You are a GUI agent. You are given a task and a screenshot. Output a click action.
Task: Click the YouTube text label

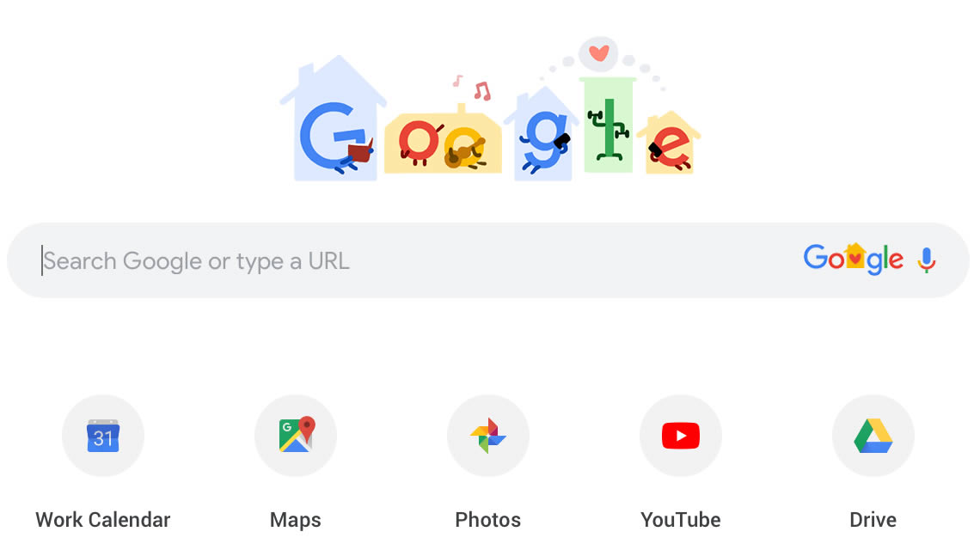pos(681,519)
